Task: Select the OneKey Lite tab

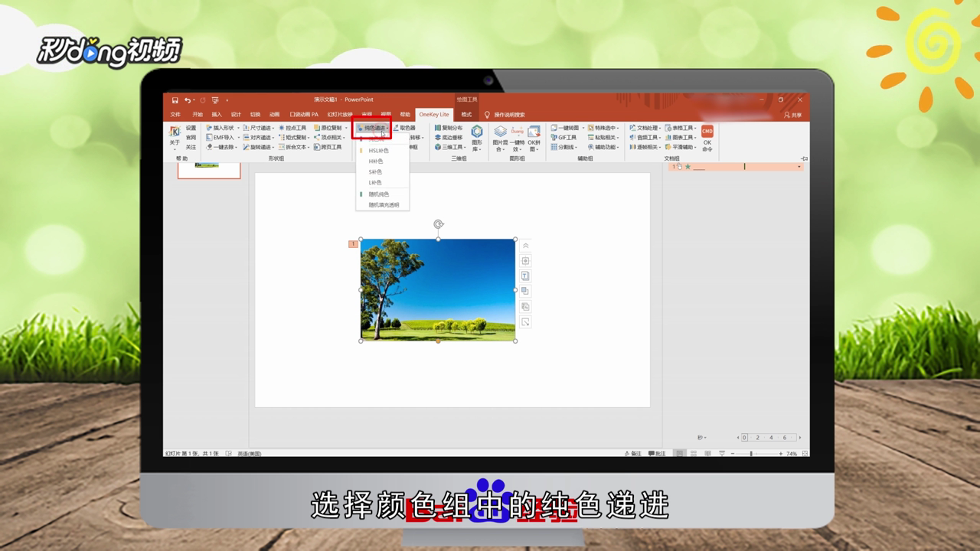Action: coord(434,114)
